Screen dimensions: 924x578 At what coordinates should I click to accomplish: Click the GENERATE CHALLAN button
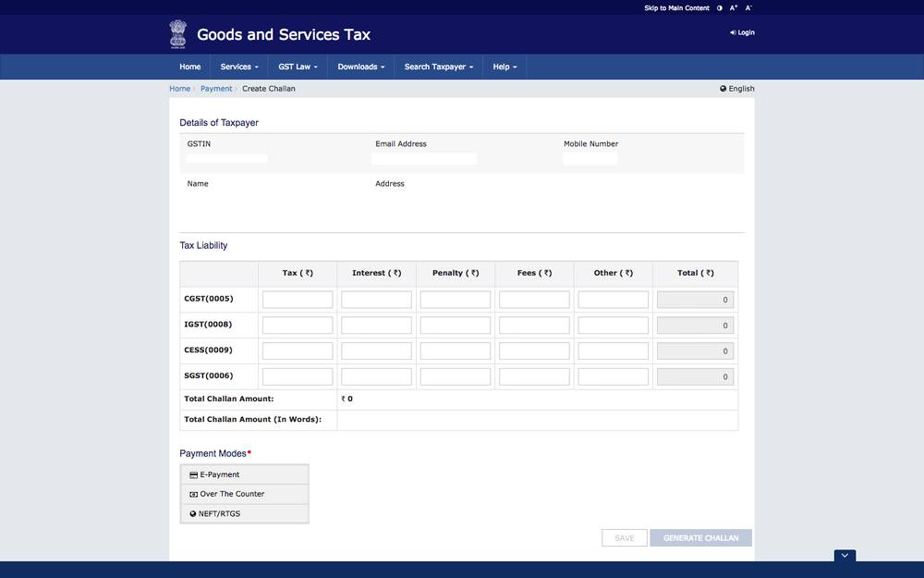(x=701, y=535)
